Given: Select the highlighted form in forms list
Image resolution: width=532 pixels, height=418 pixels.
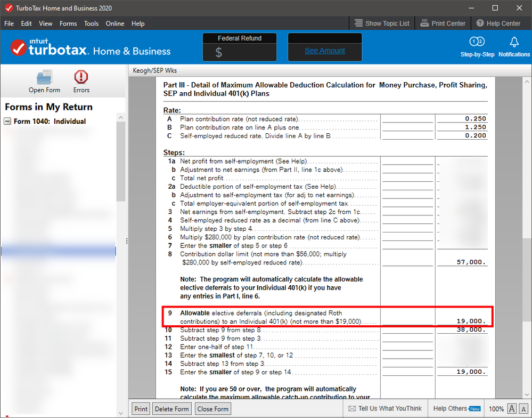Looking at the screenshot, I should coord(59,251).
